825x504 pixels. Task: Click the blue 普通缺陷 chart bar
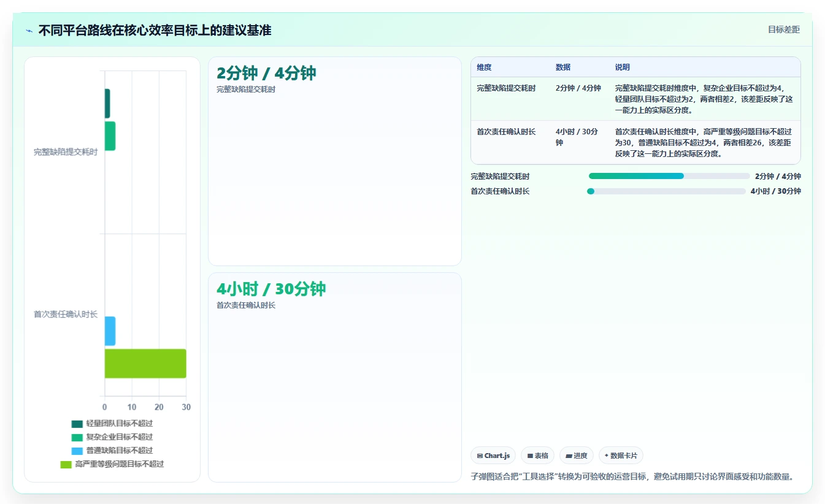pyautogui.click(x=110, y=331)
